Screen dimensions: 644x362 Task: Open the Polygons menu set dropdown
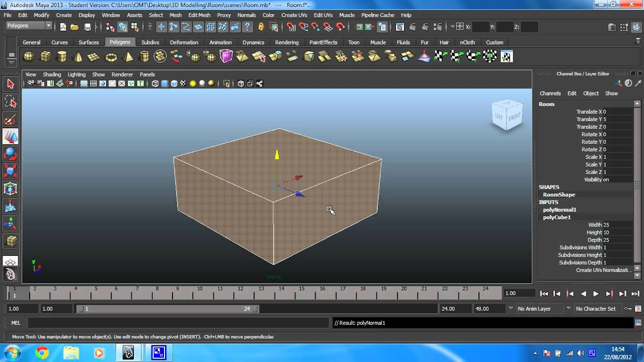click(29, 25)
